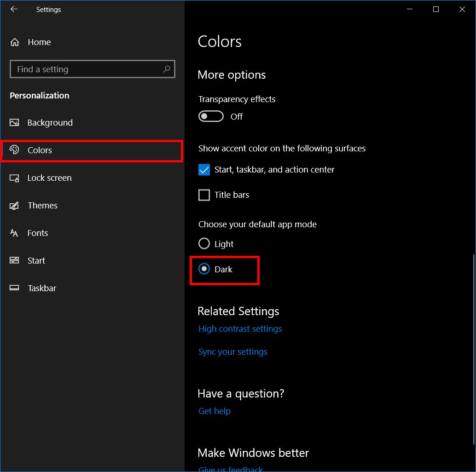
Task: Select the Dark app mode
Action: coord(204,269)
